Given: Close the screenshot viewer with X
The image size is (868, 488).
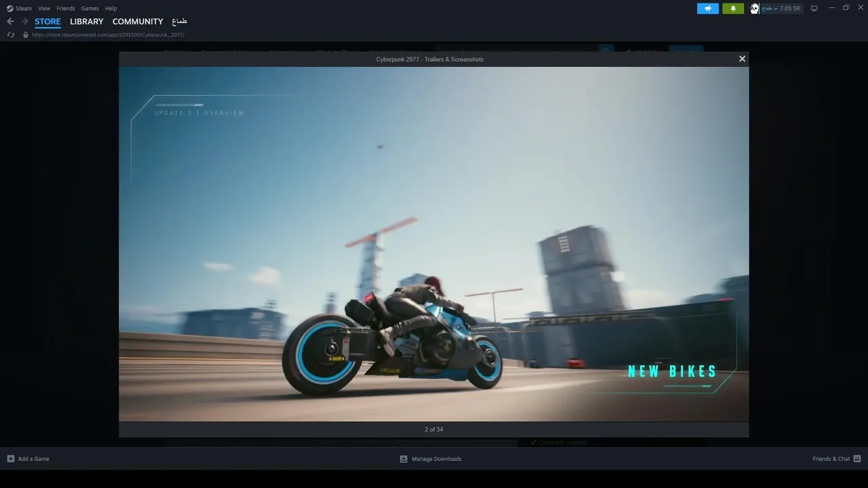Looking at the screenshot, I should pyautogui.click(x=742, y=59).
